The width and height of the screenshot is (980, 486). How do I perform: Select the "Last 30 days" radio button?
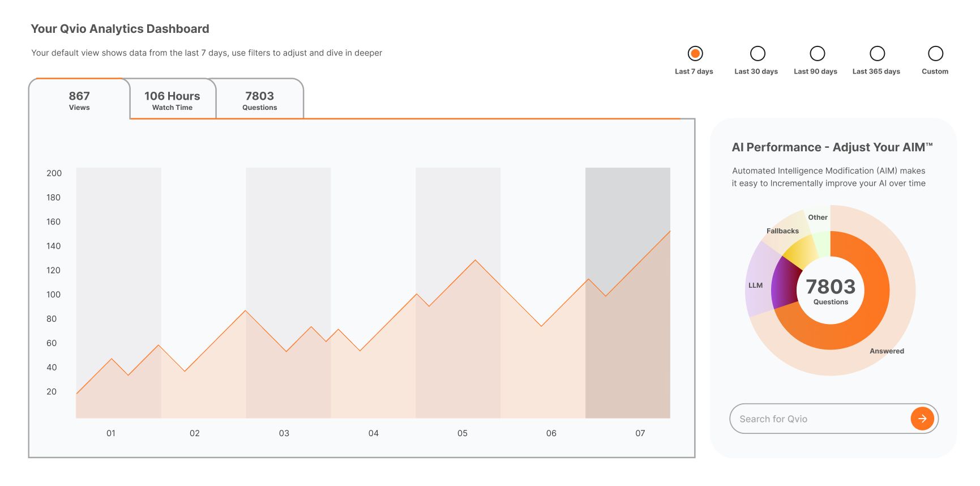coord(757,54)
